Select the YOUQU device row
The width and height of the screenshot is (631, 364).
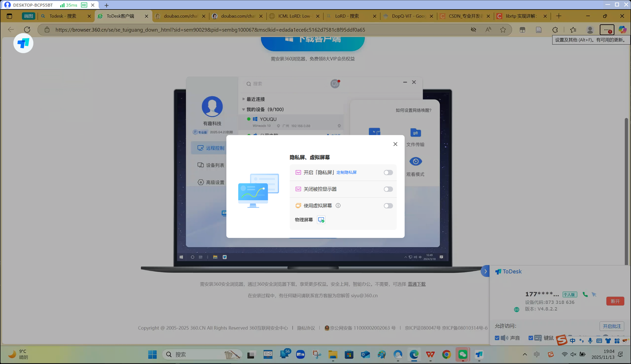click(291, 122)
